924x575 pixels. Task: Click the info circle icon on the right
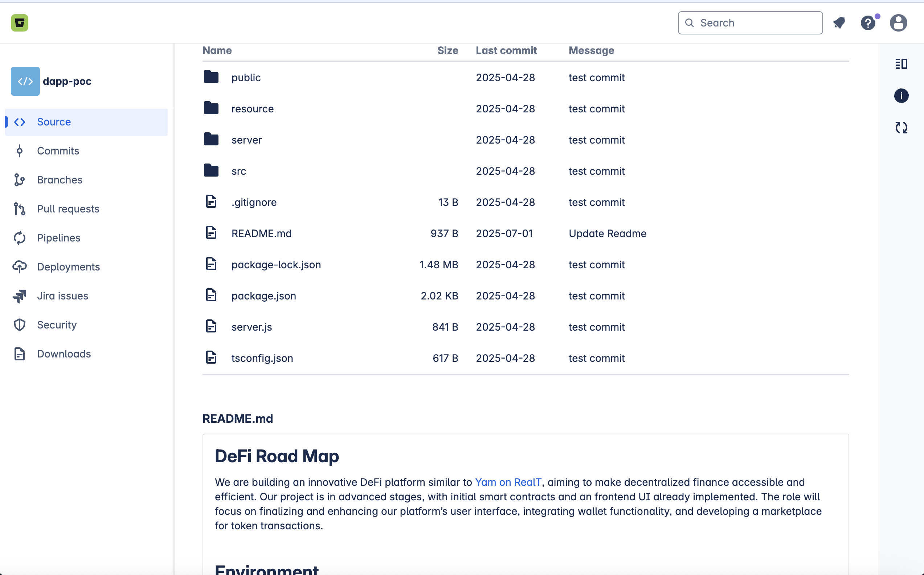[901, 95]
